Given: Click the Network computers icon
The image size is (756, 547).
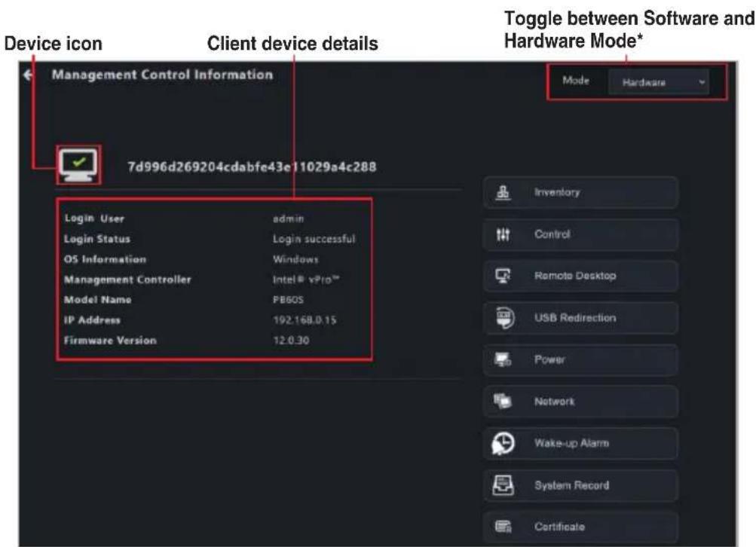Looking at the screenshot, I should click(x=503, y=401).
